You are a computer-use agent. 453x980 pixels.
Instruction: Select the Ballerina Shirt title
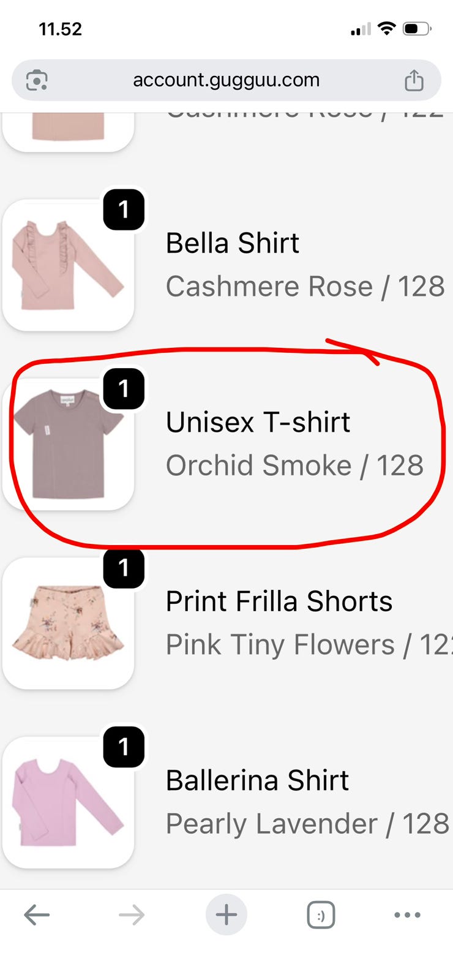(257, 781)
